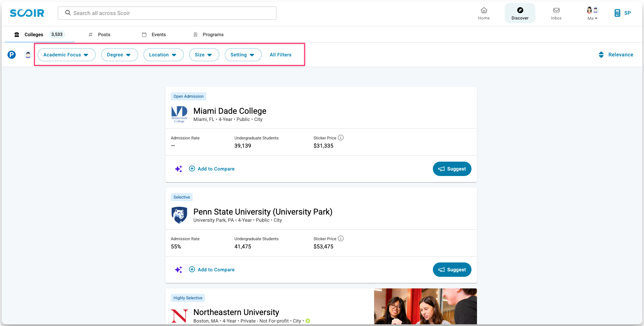Click the AI sparkle icon for Miami Dade
644x326 pixels.
(179, 169)
